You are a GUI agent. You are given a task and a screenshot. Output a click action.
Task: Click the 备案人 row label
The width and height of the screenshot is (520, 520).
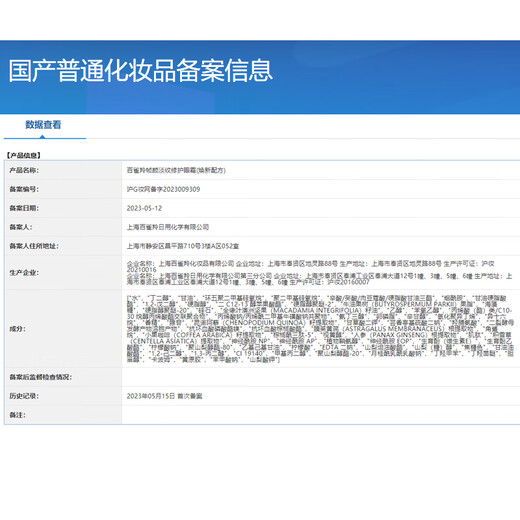21,227
